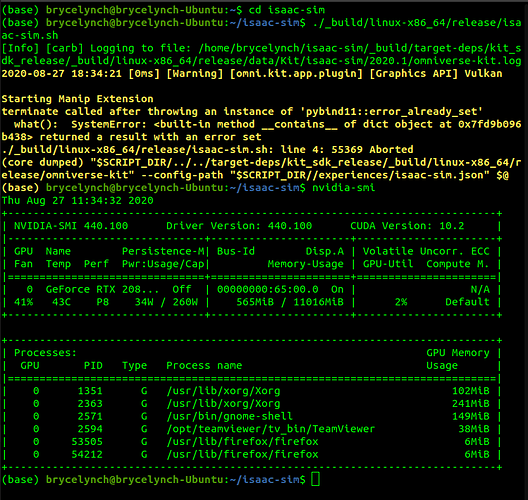Click the 'SystemError:' text

[x=109, y=124]
